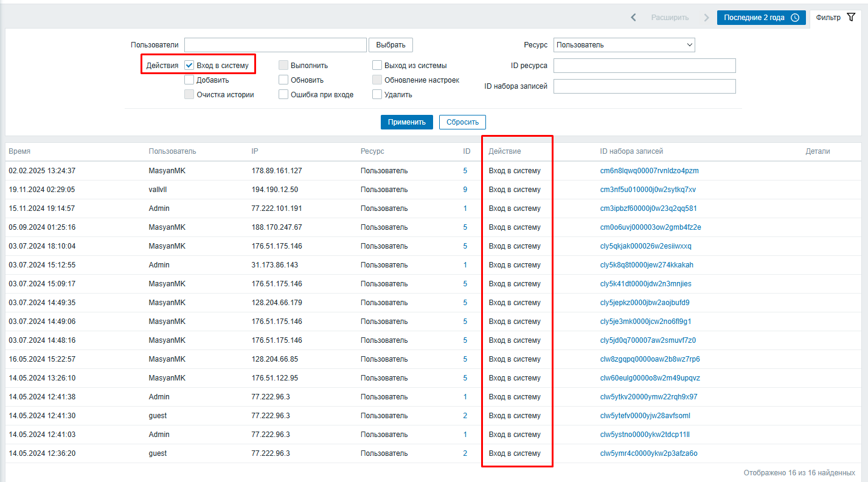868x482 pixels.
Task: Enable the Ошибка при входе checkbox
Action: 283,94
